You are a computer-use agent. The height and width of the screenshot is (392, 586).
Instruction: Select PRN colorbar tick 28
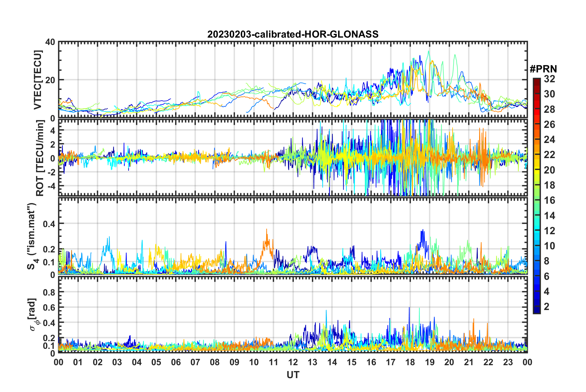coord(550,109)
